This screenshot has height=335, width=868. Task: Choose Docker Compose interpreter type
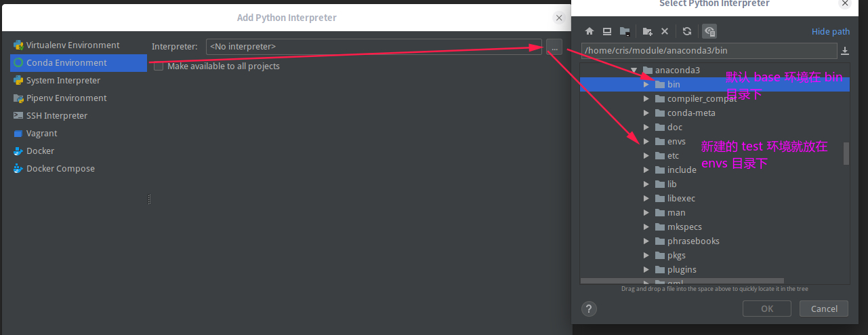pyautogui.click(x=79, y=169)
